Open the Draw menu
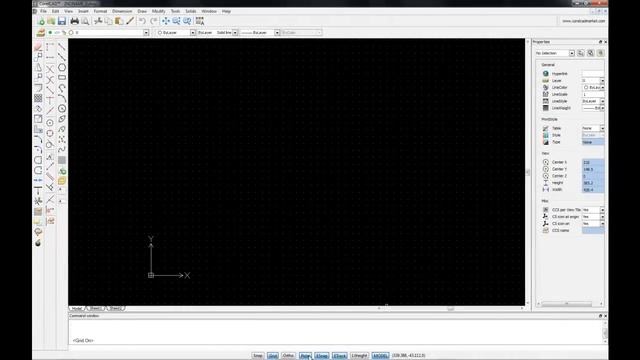The width and height of the screenshot is (640, 360). coord(142,11)
